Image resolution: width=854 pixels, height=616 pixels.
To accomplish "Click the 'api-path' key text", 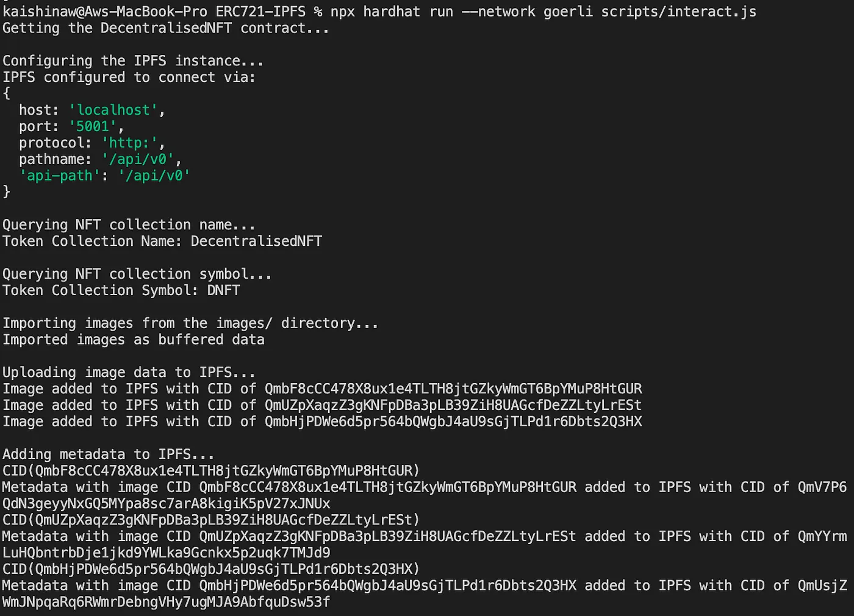I will [60, 176].
